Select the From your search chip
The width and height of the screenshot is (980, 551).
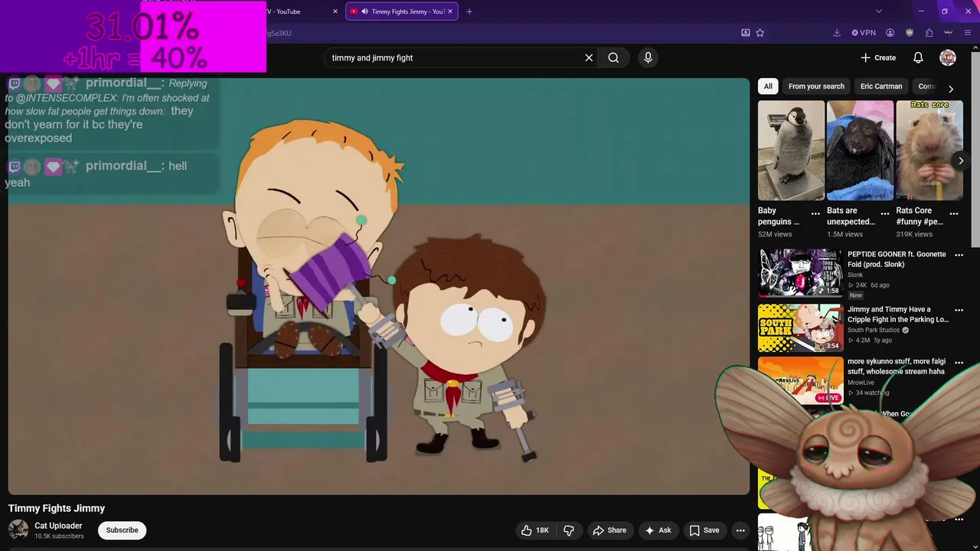pos(816,86)
